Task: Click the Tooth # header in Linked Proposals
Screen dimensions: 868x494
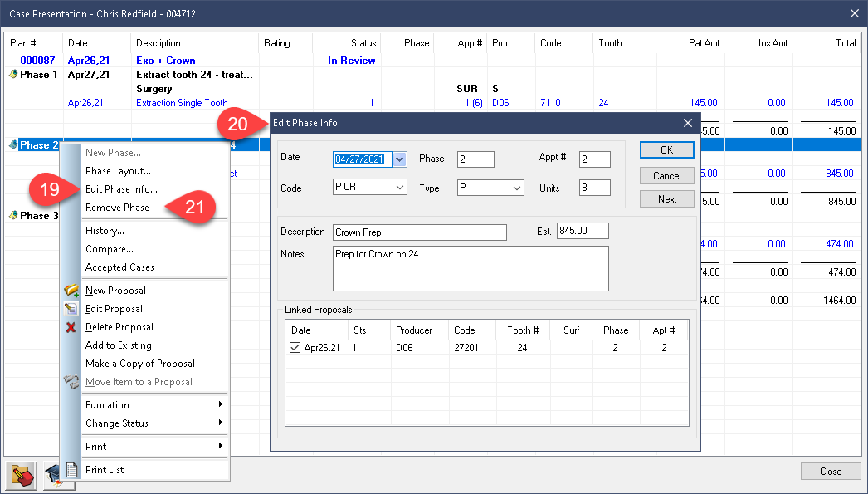Action: pos(523,330)
